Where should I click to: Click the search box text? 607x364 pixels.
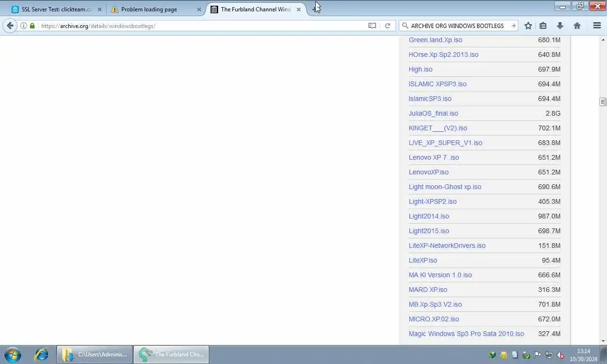point(457,26)
